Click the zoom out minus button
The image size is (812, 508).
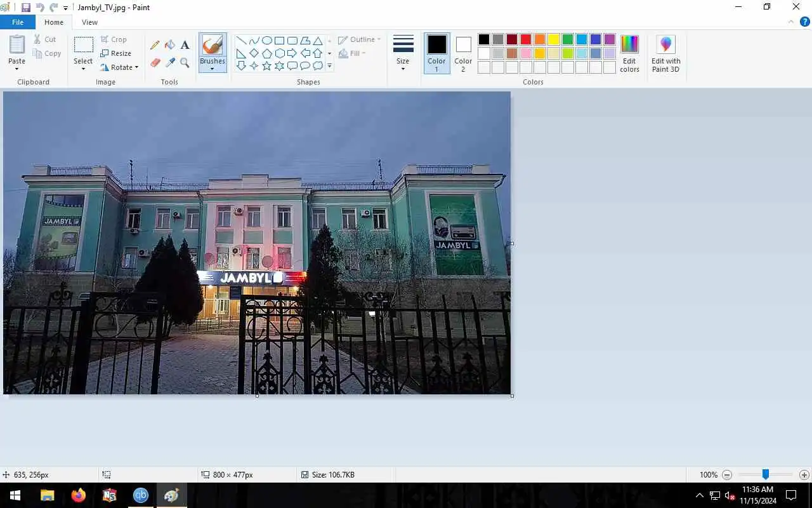[727, 475]
